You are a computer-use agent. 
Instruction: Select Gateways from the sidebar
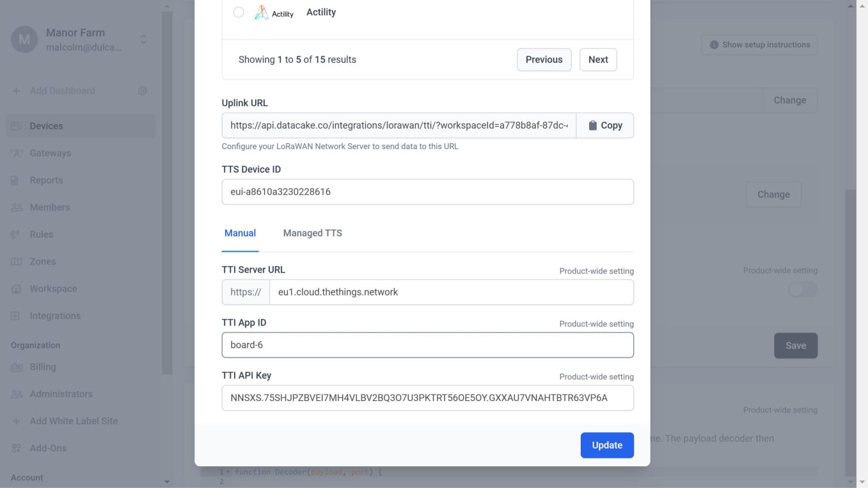[50, 152]
